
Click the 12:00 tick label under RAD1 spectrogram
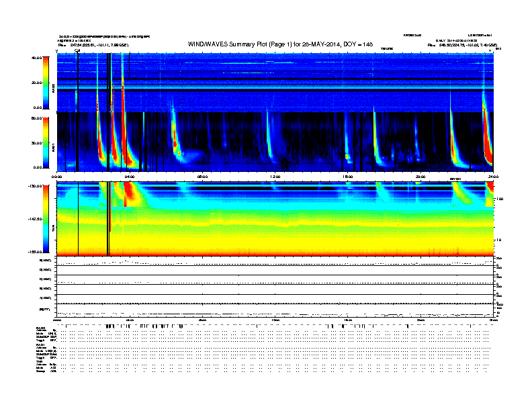275,177
